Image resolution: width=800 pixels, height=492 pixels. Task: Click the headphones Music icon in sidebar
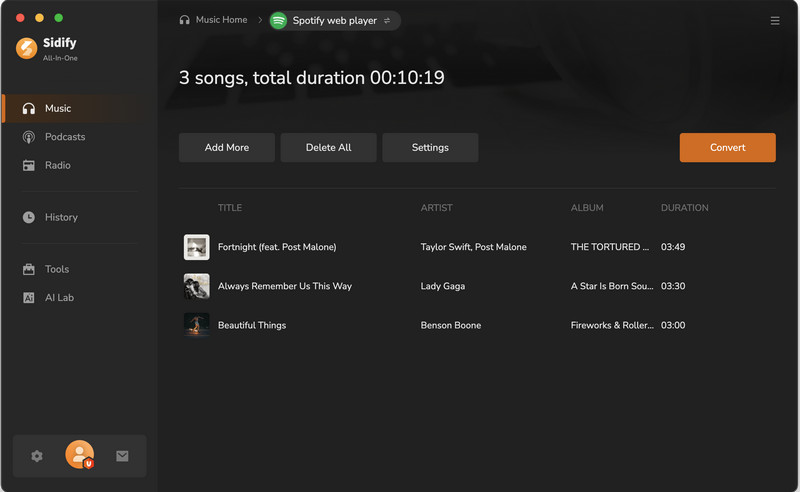29,108
